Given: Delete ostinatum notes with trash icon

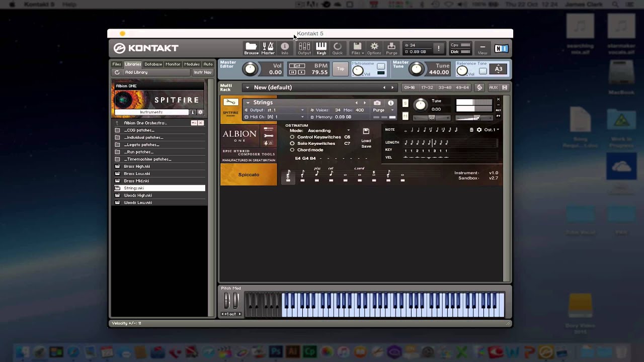Looking at the screenshot, I should [x=471, y=130].
